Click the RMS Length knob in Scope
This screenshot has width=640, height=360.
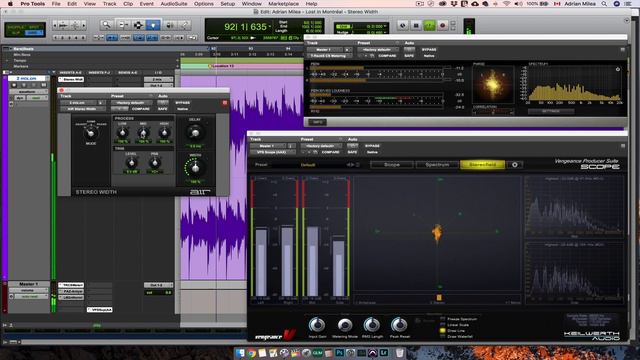[x=371, y=325]
